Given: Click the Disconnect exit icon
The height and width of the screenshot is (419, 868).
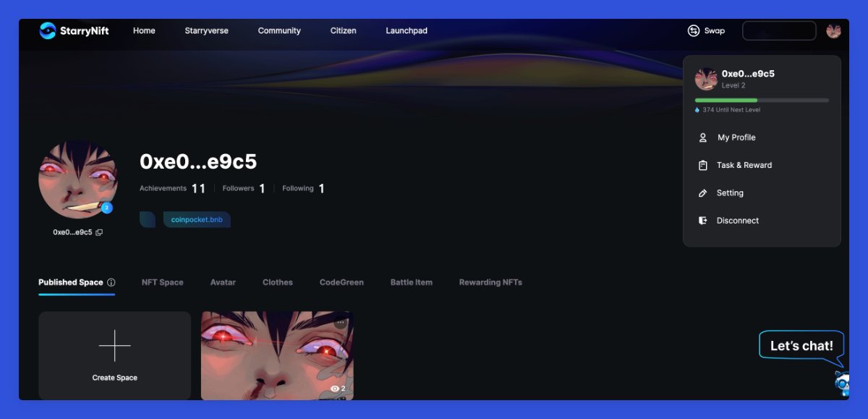Looking at the screenshot, I should [x=702, y=221].
